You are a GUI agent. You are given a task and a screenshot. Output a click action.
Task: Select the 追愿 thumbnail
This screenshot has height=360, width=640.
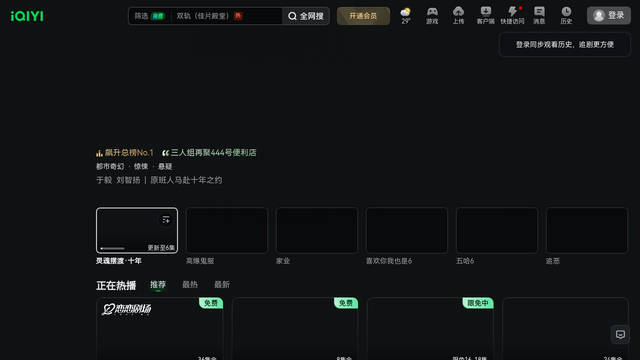587,230
